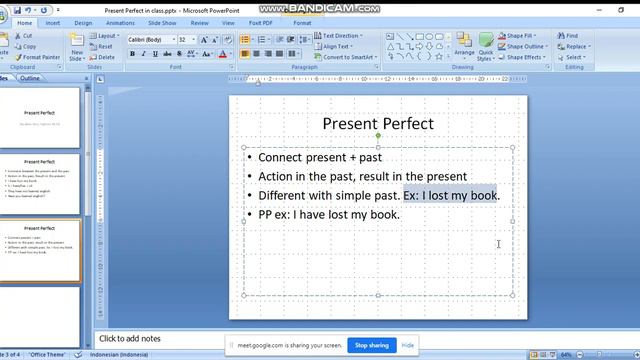640x360 pixels.
Task: Open Convert to SmartArt dropdown
Action: click(x=346, y=57)
